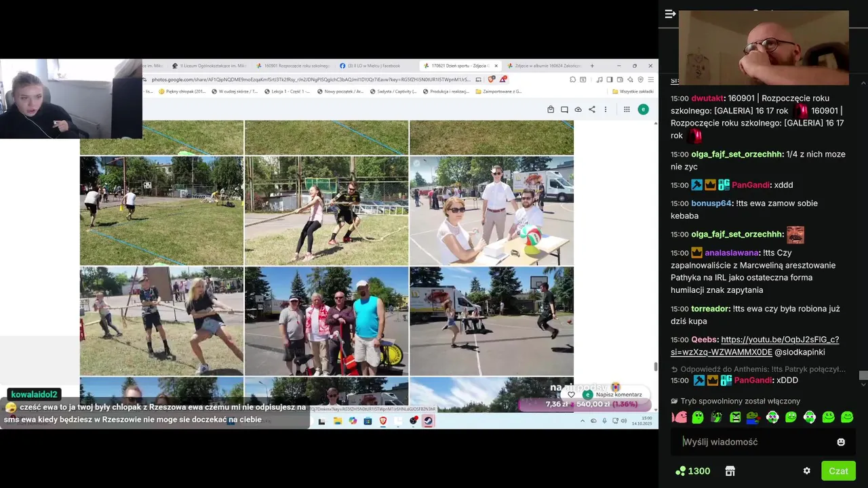Open Steam from the taskbar
868x488 pixels.
tap(429, 421)
